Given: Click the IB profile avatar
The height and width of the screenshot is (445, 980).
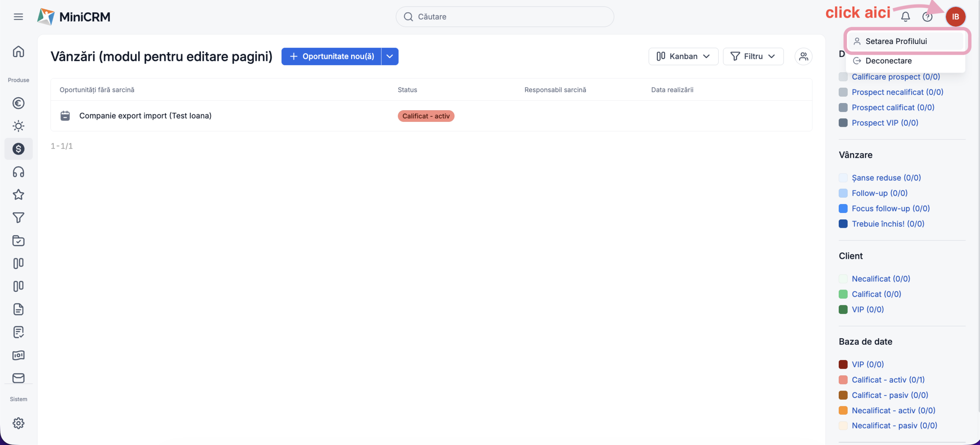Looking at the screenshot, I should tap(955, 16).
